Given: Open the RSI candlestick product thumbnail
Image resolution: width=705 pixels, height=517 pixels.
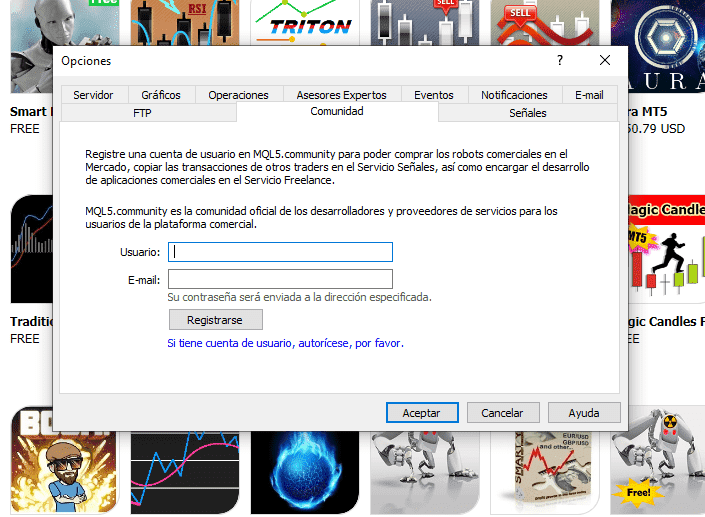Looking at the screenshot, I should click(x=185, y=22).
